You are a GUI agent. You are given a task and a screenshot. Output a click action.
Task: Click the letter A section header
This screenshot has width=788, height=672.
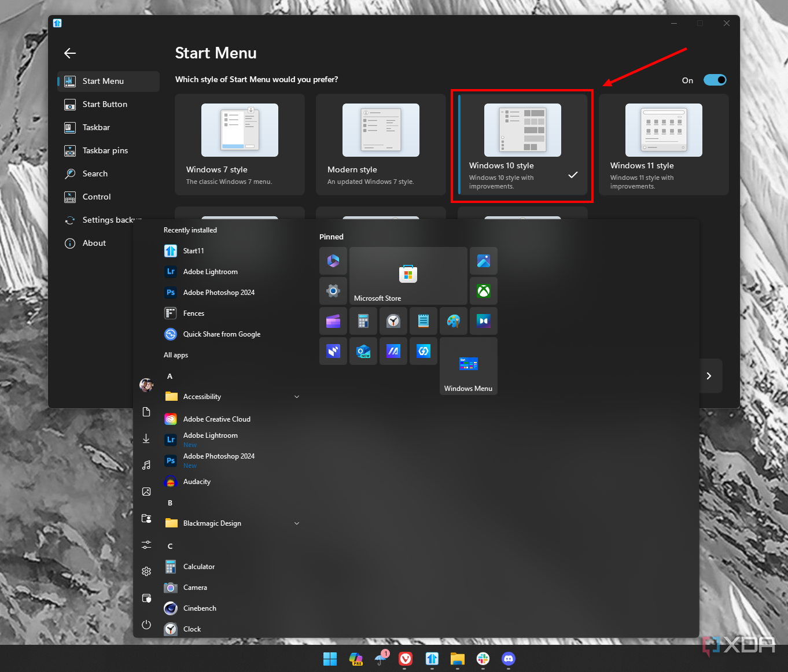tap(170, 376)
